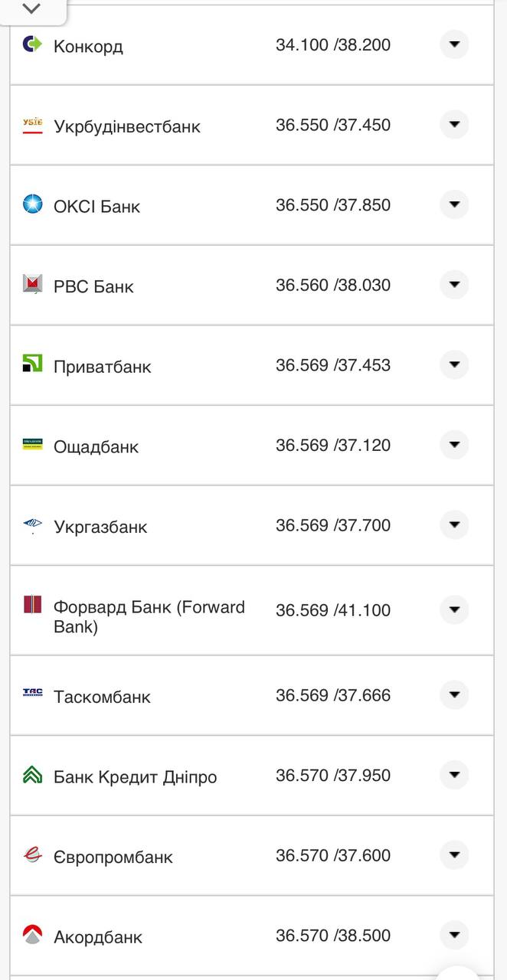Click the Акордбанк logo icon
Image resolution: width=507 pixels, height=980 pixels.
point(32,935)
